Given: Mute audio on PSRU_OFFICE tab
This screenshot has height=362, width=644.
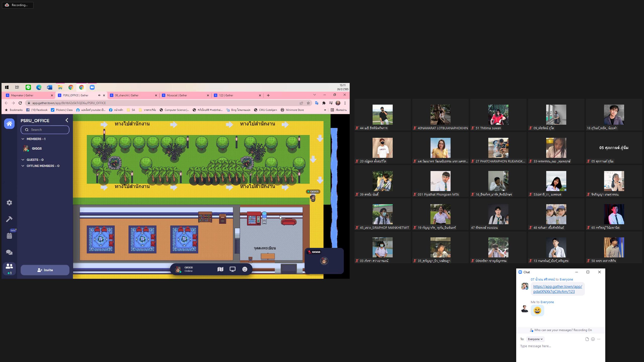Looking at the screenshot, I should point(99,95).
